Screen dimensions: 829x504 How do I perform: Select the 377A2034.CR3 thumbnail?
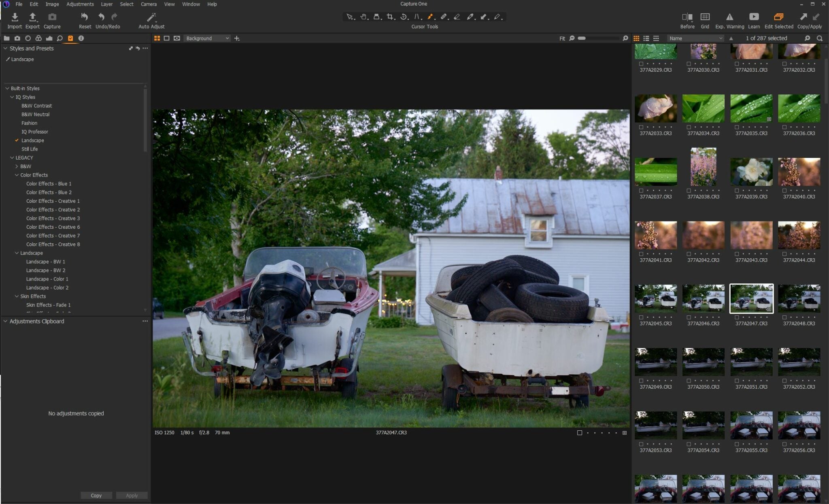[x=703, y=108]
